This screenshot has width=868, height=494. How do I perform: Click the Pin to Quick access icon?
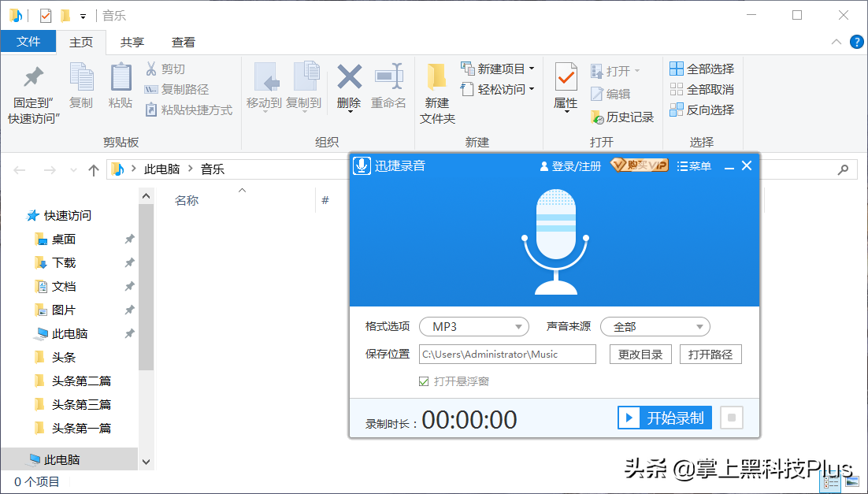coord(33,77)
